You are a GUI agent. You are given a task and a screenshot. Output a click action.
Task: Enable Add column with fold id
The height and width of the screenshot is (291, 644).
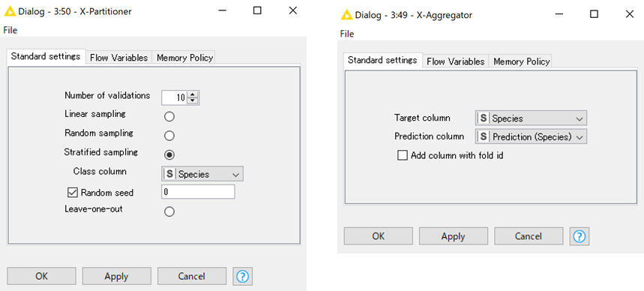[403, 156]
